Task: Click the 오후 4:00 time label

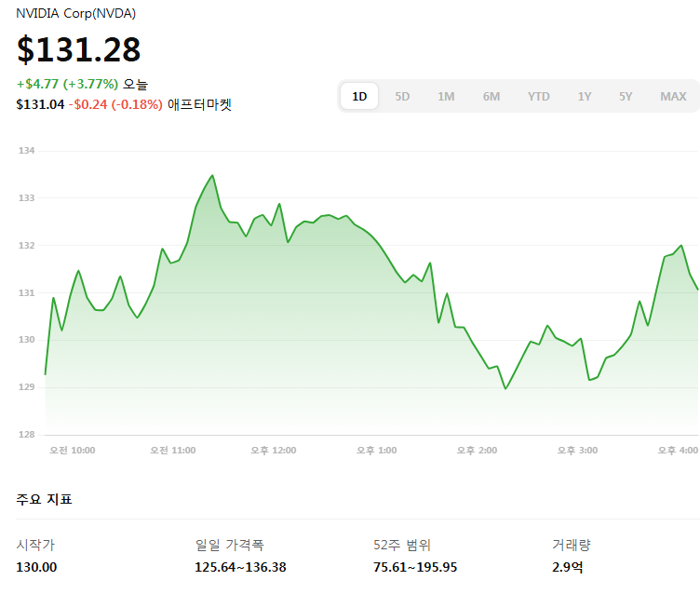Action: (678, 451)
